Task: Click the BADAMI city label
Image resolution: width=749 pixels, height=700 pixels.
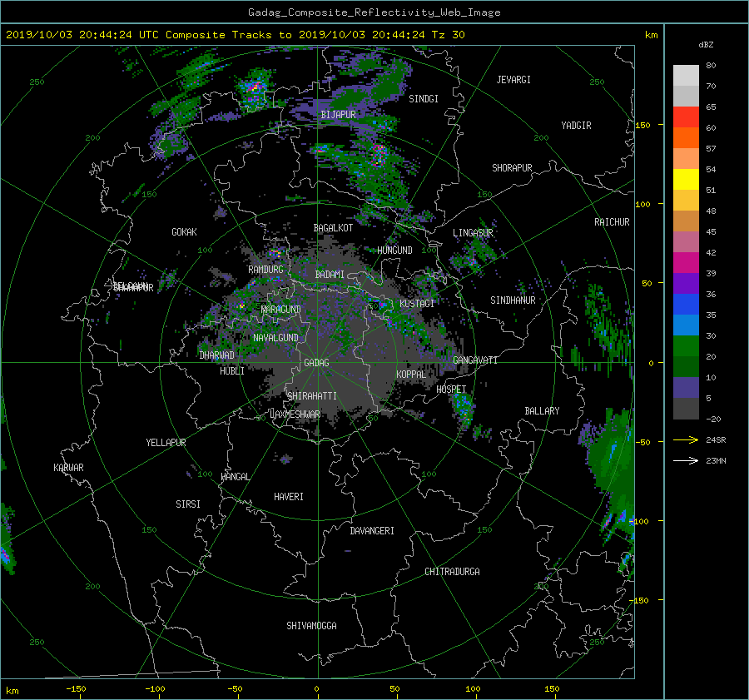Action: pos(330,275)
